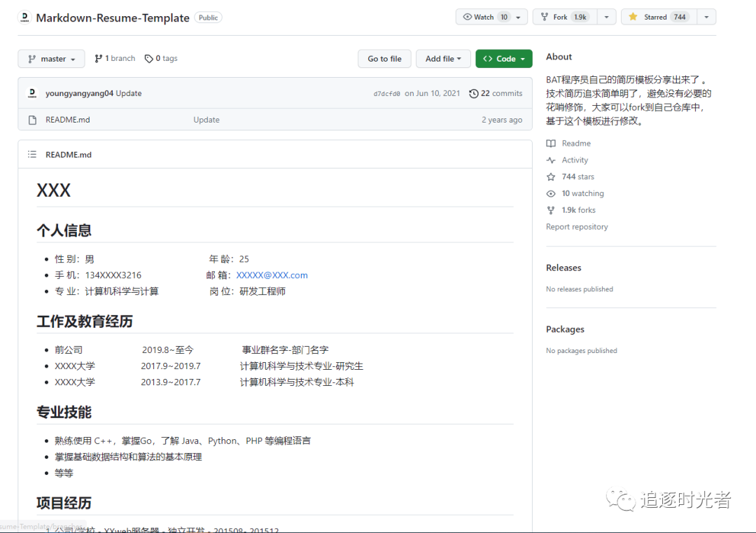
Task: Open the latest Update commit message
Action: pyautogui.click(x=129, y=93)
